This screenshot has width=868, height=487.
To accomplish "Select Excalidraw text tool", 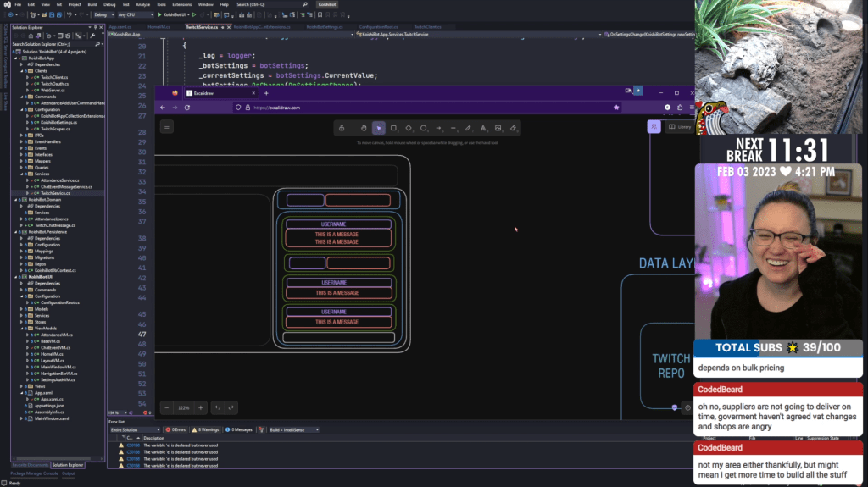I will tap(483, 128).
